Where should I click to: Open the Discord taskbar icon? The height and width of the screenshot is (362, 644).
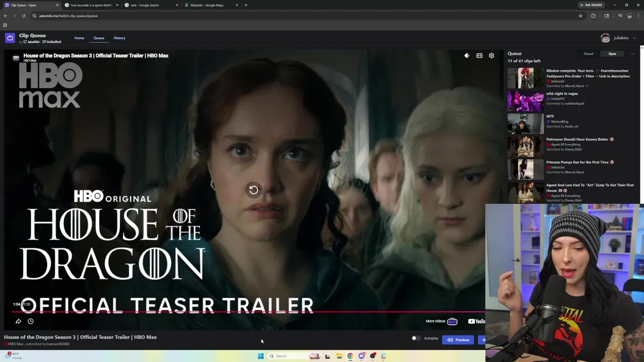tap(361, 356)
